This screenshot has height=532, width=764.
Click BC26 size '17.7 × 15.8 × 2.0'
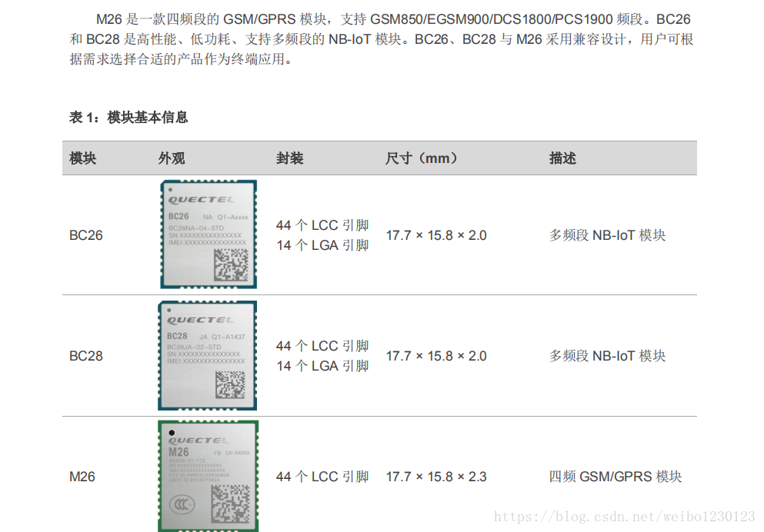click(436, 235)
